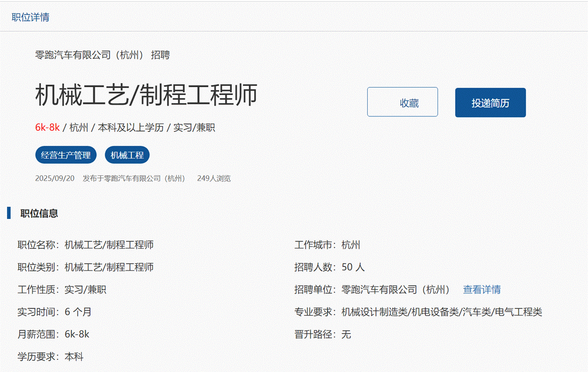Click the 机械工艺/制程工程师 job title heading

146,95
